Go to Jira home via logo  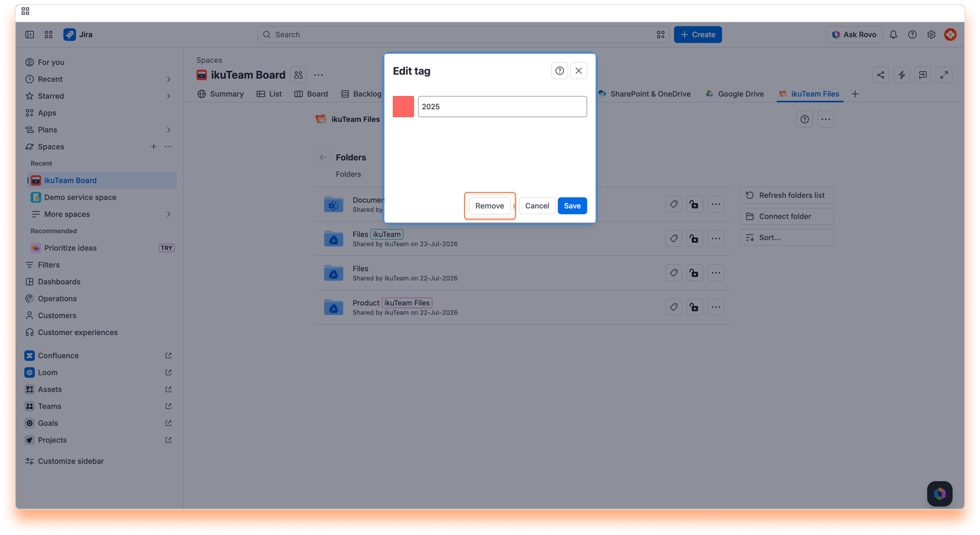tap(78, 34)
